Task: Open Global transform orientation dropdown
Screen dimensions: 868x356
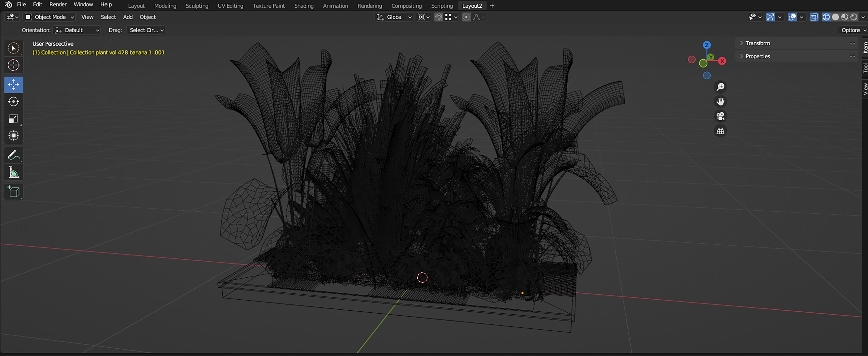Action: 394,17
